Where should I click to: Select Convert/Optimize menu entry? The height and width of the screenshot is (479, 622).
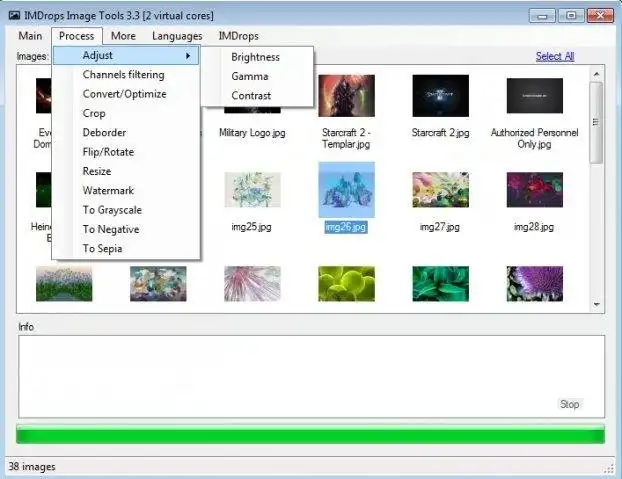pyautogui.click(x=125, y=94)
